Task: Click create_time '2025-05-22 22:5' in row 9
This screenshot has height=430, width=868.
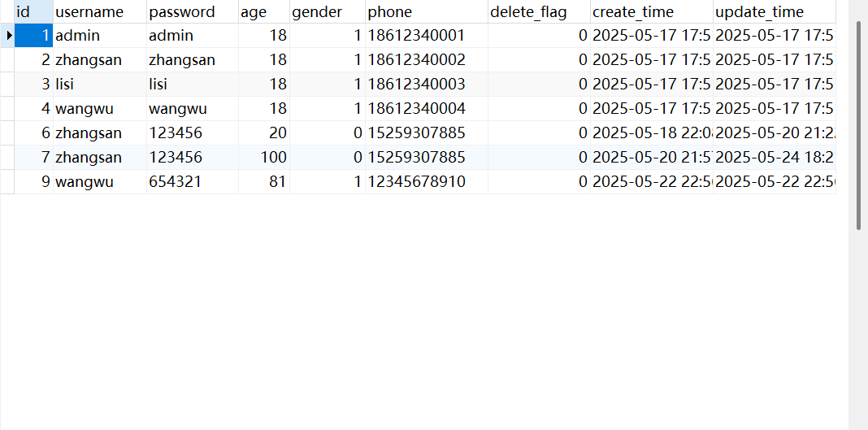Action: pyautogui.click(x=652, y=181)
